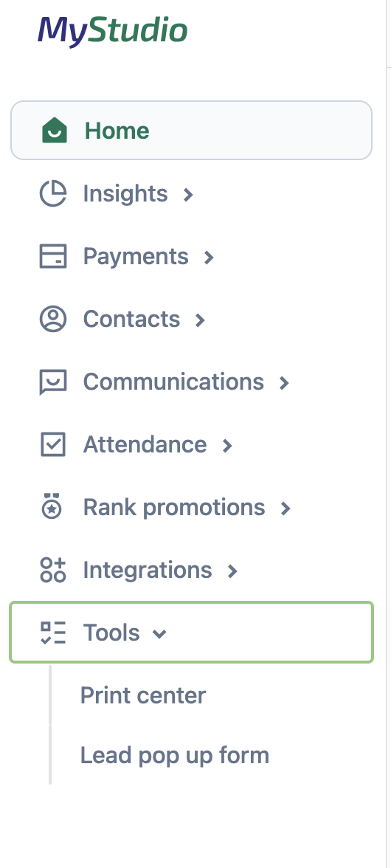391x868 pixels.
Task: Expand the Payments chevron arrow
Action: [209, 257]
